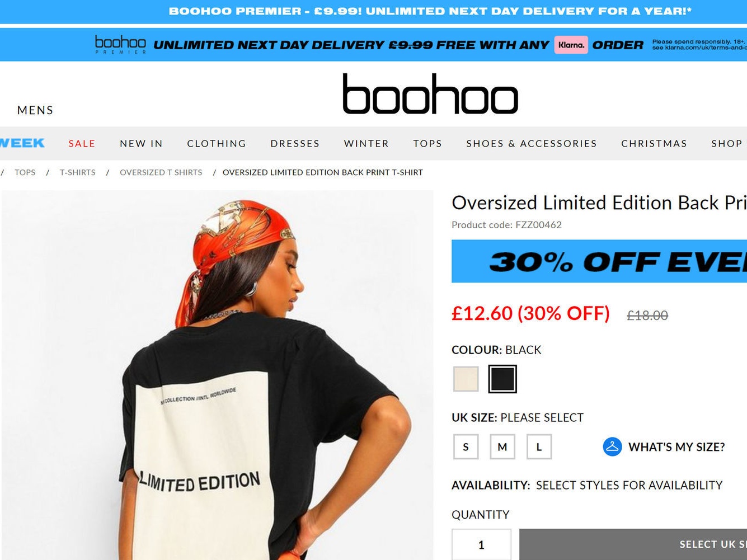Click the boohoo main logo
Image resolution: width=747 pixels, height=560 pixels.
pos(430,94)
